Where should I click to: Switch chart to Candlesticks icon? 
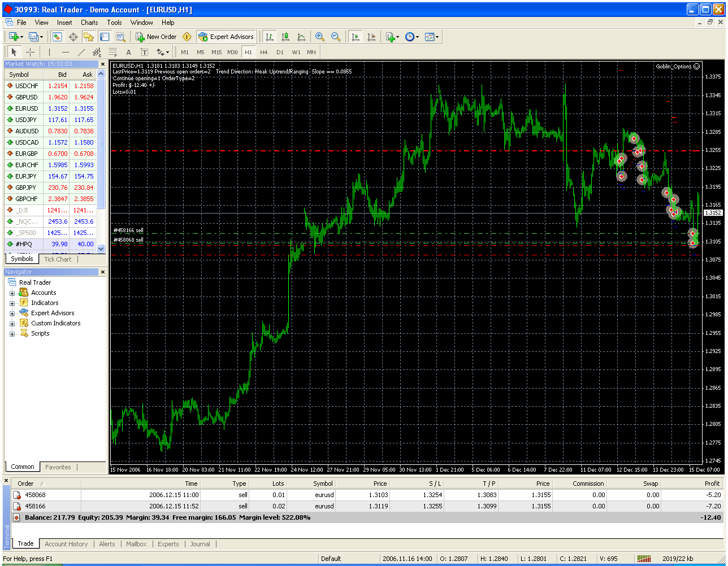tap(285, 37)
